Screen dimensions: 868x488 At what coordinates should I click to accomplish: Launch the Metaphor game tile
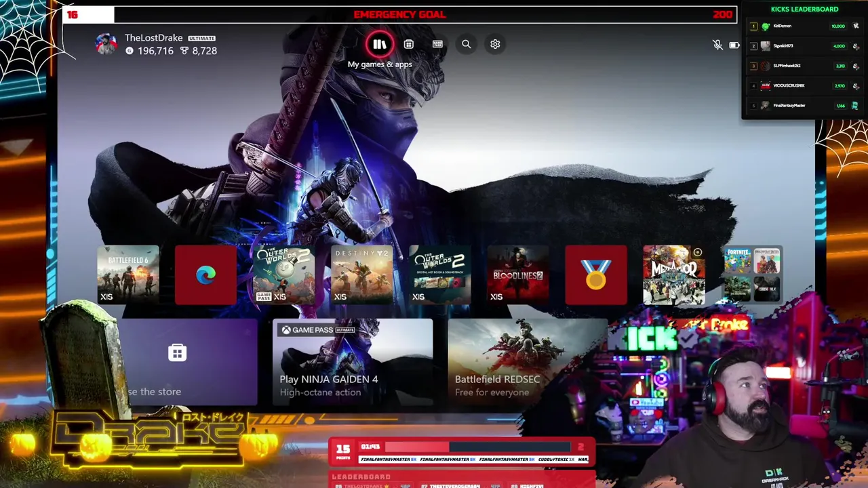coord(674,274)
